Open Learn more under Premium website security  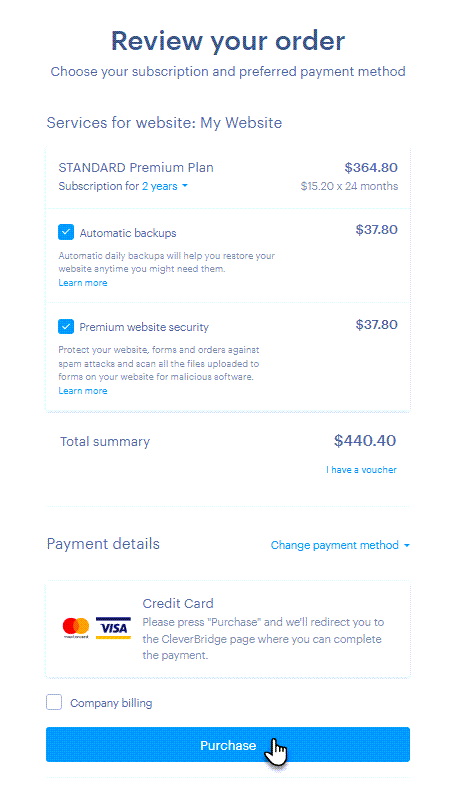[x=83, y=391]
